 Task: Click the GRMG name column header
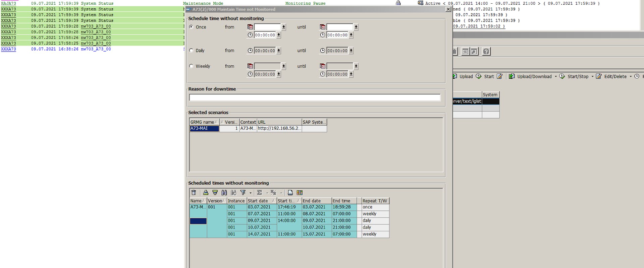(x=202, y=122)
